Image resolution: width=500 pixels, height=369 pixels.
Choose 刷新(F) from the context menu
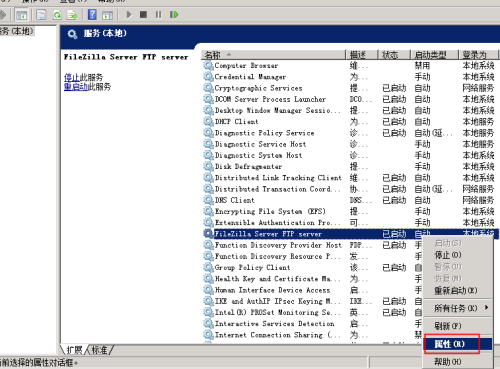(x=457, y=326)
